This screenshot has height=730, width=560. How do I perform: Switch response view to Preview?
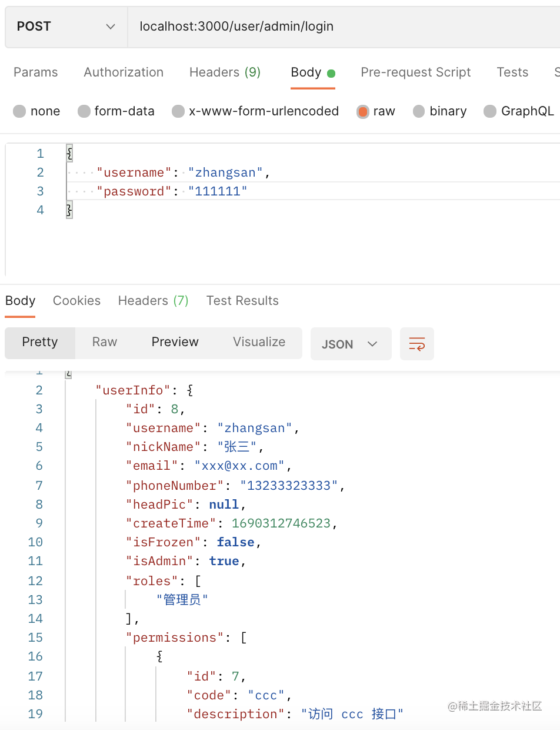coord(175,342)
